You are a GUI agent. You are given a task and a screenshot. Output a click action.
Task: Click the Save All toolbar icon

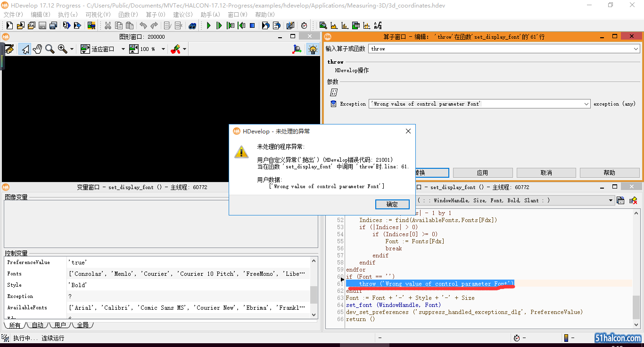[53, 25]
